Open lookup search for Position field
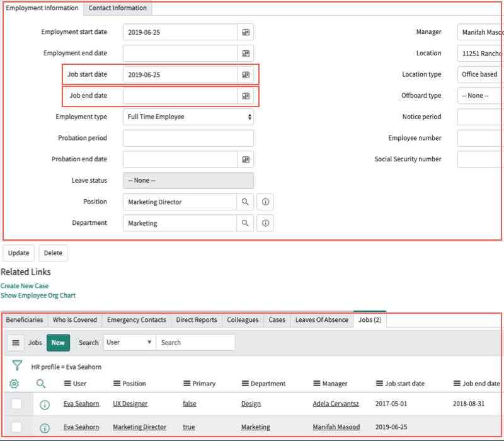The height and width of the screenshot is (441, 504). tap(245, 202)
